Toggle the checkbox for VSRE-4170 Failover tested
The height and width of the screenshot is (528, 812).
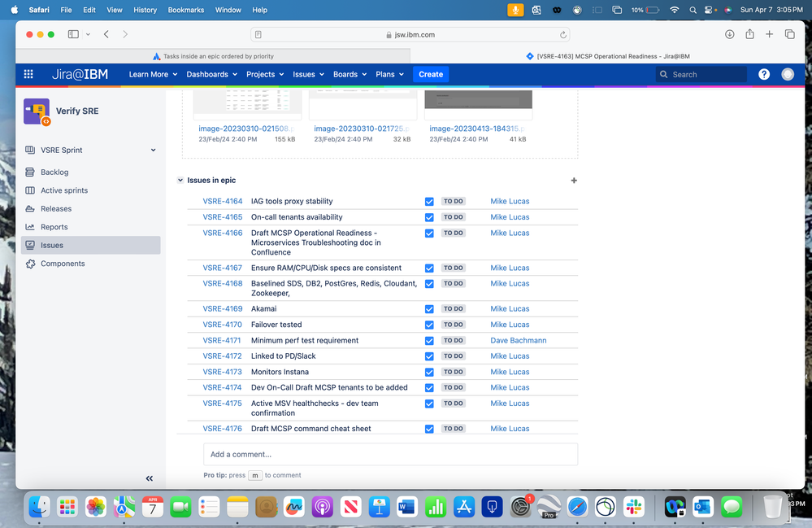click(429, 325)
